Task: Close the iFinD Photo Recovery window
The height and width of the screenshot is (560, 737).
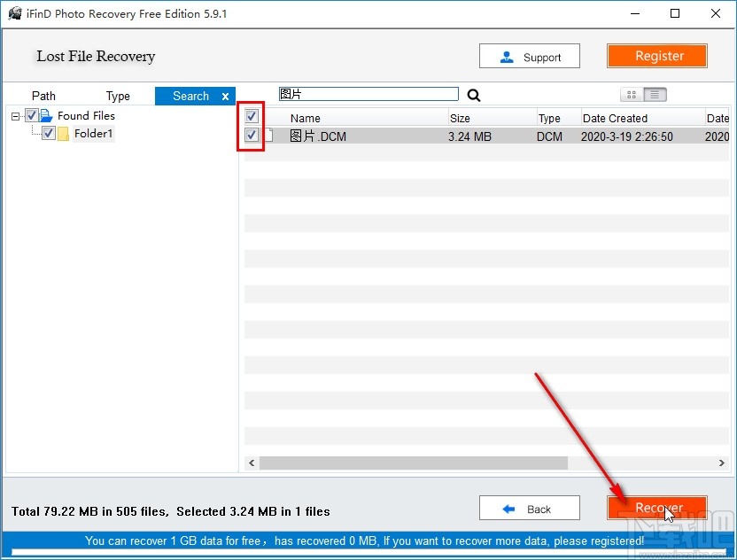Action: (716, 13)
